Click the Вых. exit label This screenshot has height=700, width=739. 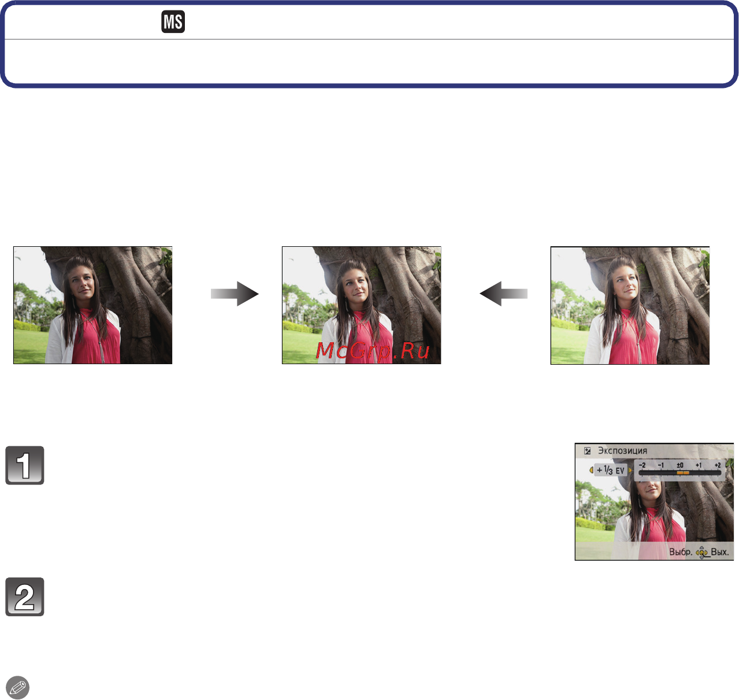720,552
